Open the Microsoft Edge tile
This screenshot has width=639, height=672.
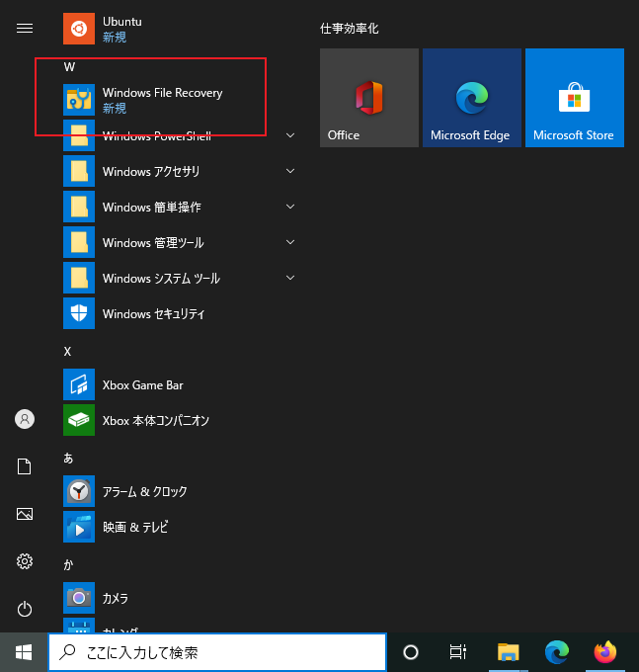472,98
